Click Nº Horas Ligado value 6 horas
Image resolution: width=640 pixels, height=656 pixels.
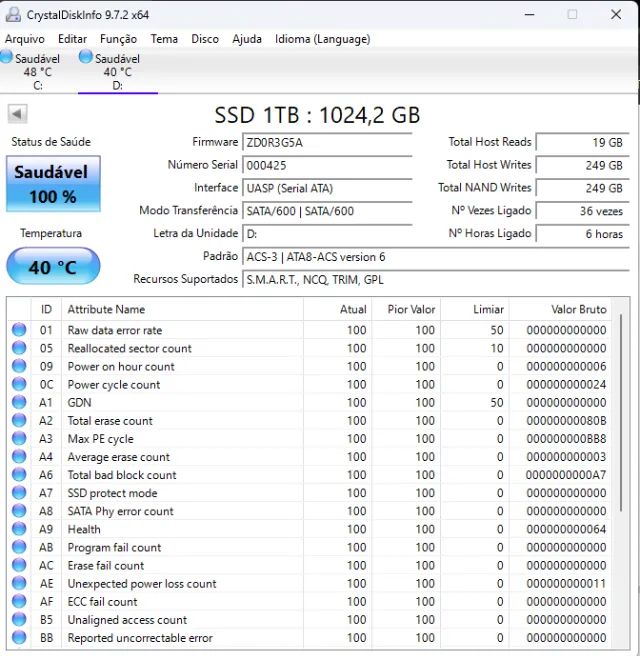point(582,234)
